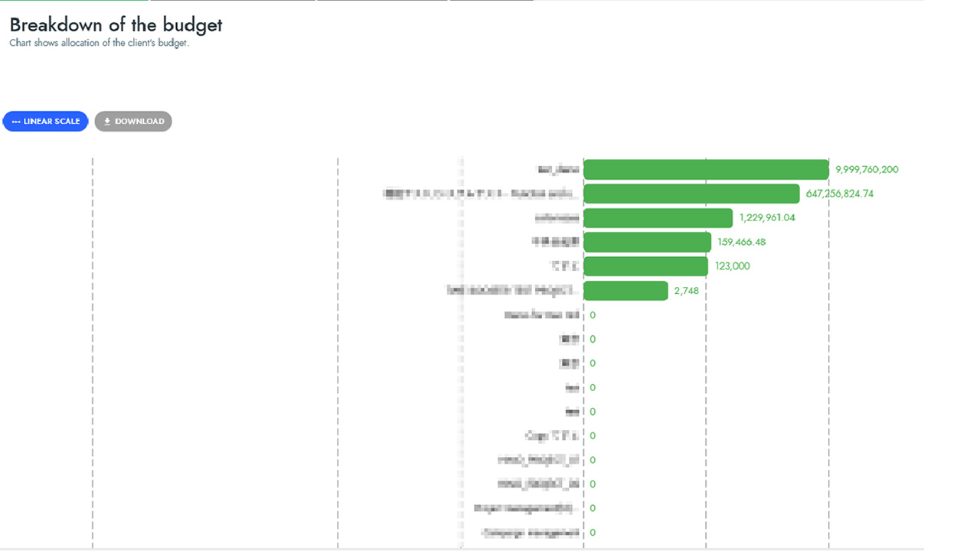This screenshot has height=551, width=980.
Task: Click the green bar valued 123,000
Action: point(645,266)
